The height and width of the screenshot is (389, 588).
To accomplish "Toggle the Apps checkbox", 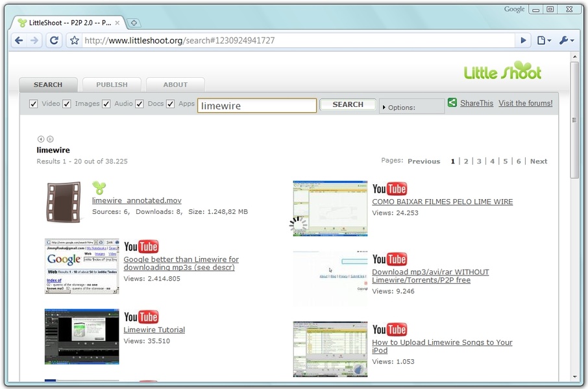I will tap(170, 104).
